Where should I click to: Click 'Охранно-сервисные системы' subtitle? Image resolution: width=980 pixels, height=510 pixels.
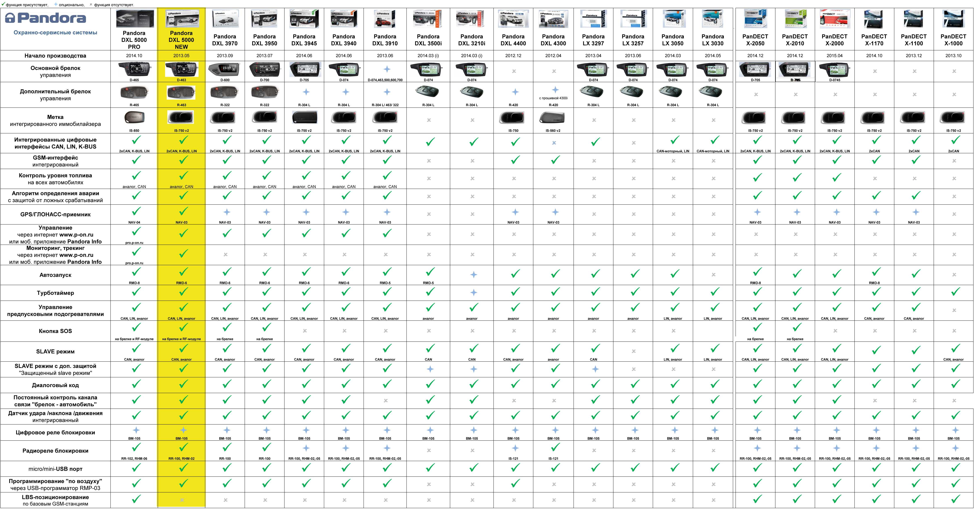click(56, 33)
